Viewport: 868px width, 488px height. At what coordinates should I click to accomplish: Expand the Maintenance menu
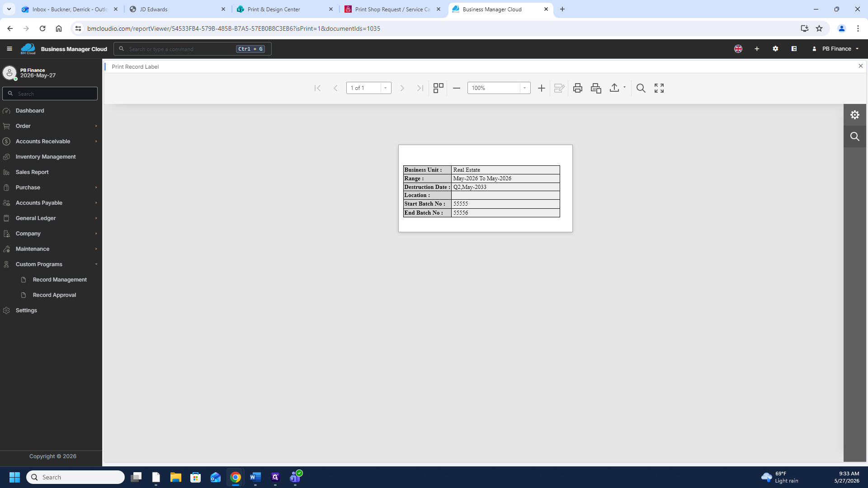coord(51,249)
